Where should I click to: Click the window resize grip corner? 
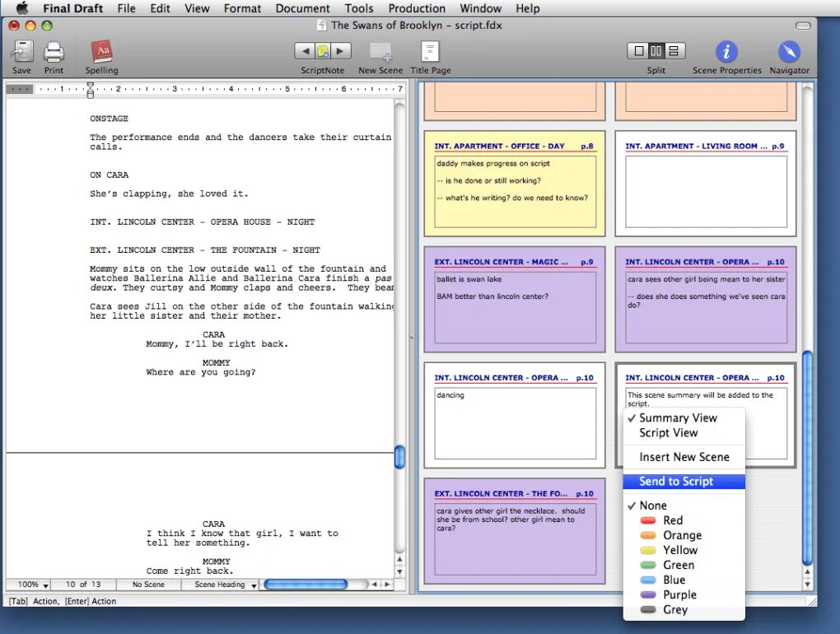[812, 601]
